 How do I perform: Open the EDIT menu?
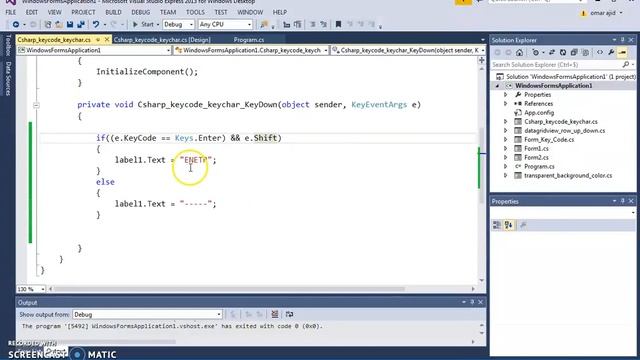coord(32,12)
